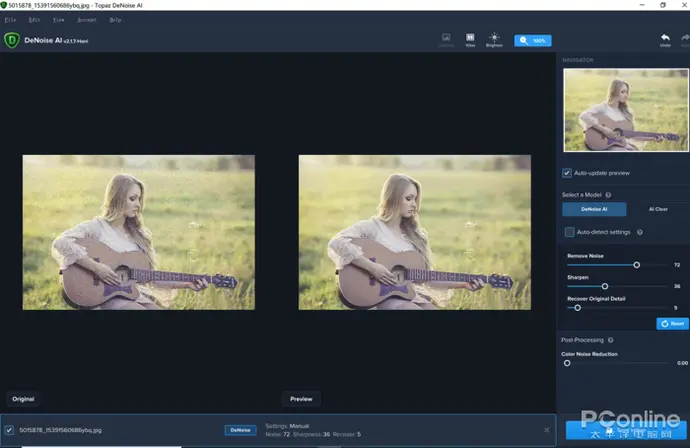690x448 pixels.
Task: Click the Sharpen value 36
Action: tap(677, 286)
